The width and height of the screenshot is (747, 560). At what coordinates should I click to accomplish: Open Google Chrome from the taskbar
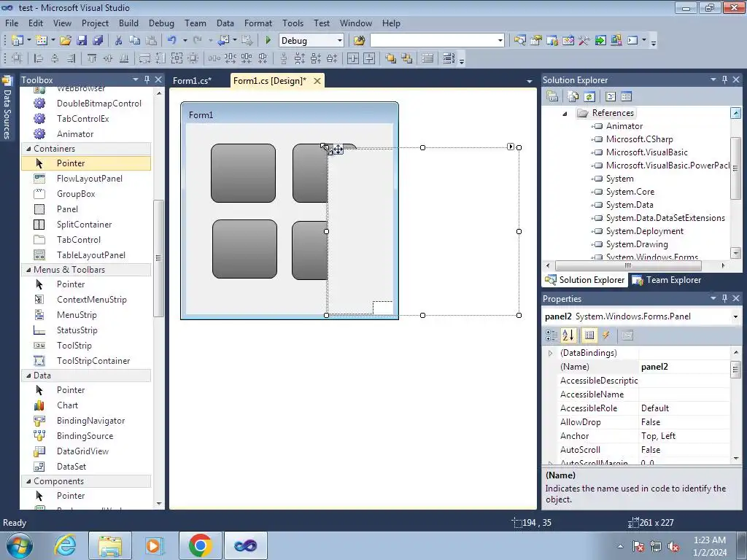pyautogui.click(x=200, y=545)
